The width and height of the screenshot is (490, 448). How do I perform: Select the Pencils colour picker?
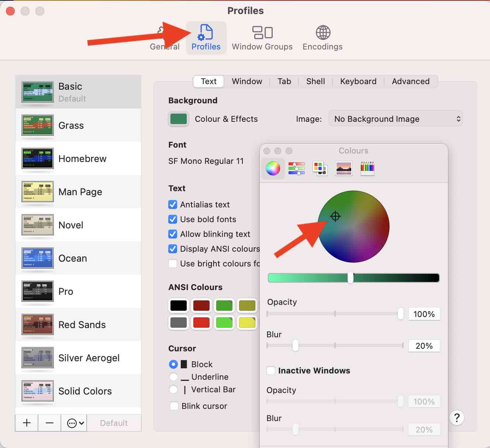(x=367, y=168)
